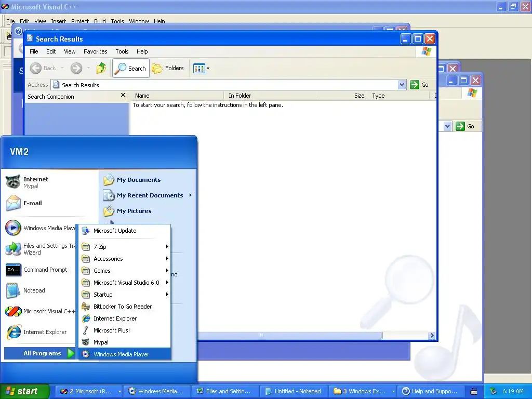Click Go button in Search Results window
This screenshot has width=532, height=399.
pyautogui.click(x=419, y=85)
